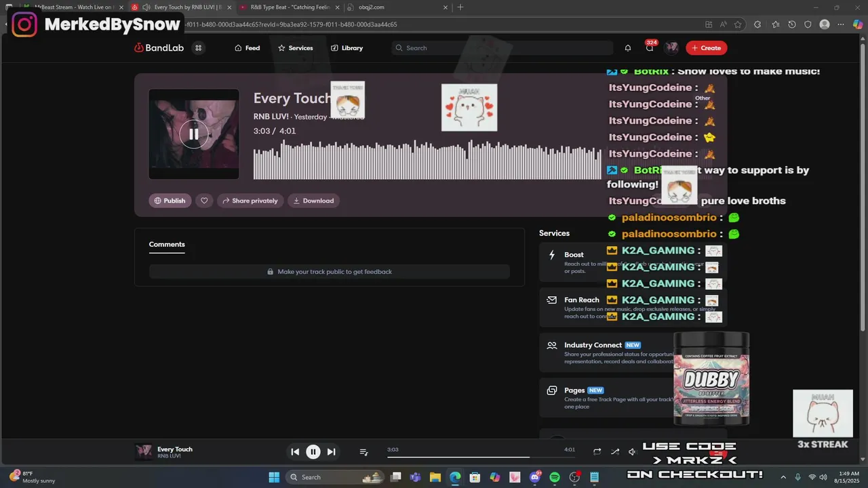Click the BandLab search field
The image size is (868, 488).
502,48
